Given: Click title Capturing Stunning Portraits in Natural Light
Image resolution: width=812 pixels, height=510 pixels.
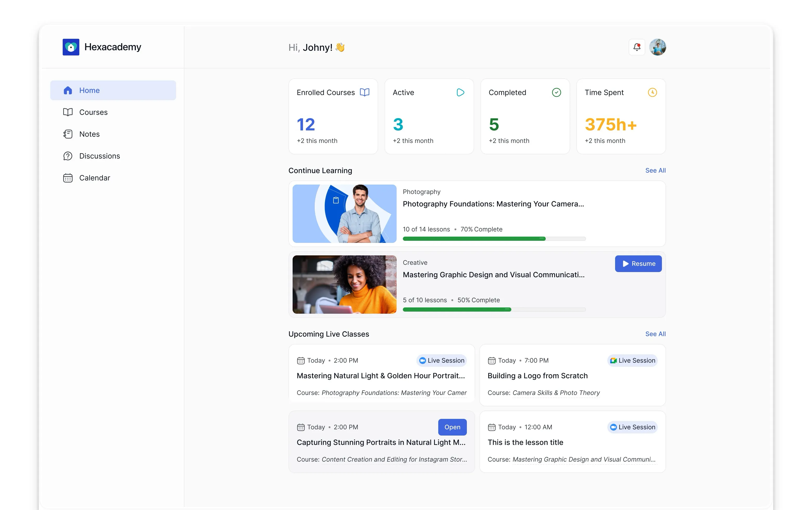Looking at the screenshot, I should [x=381, y=443].
